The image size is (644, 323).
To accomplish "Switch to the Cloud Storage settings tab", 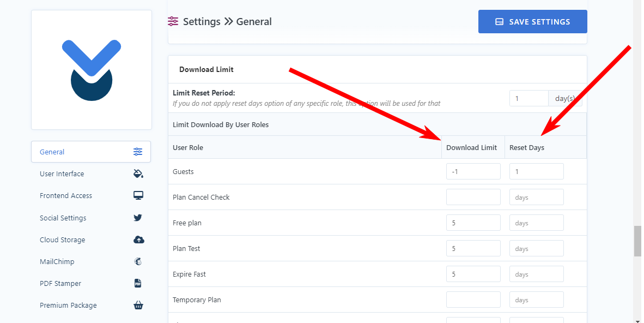I will (91, 240).
